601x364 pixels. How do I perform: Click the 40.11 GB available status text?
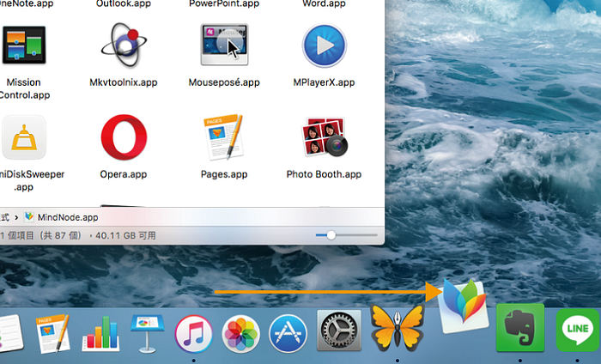(x=125, y=235)
